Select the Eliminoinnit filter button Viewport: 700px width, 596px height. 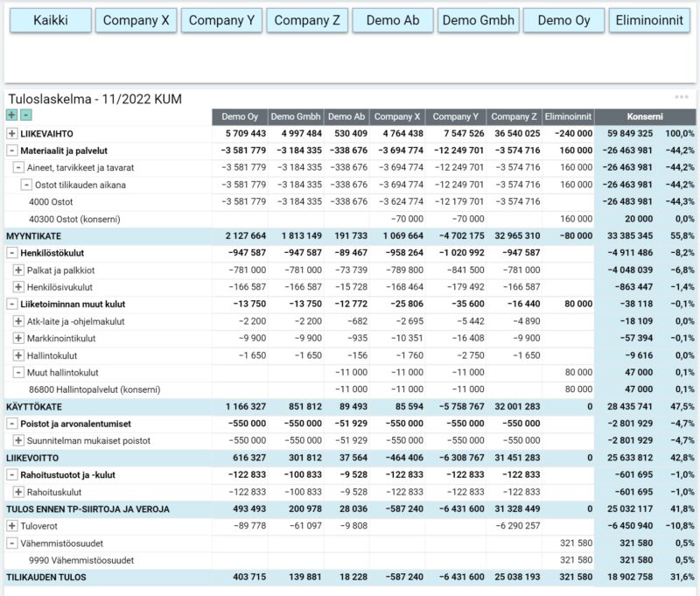[650, 20]
